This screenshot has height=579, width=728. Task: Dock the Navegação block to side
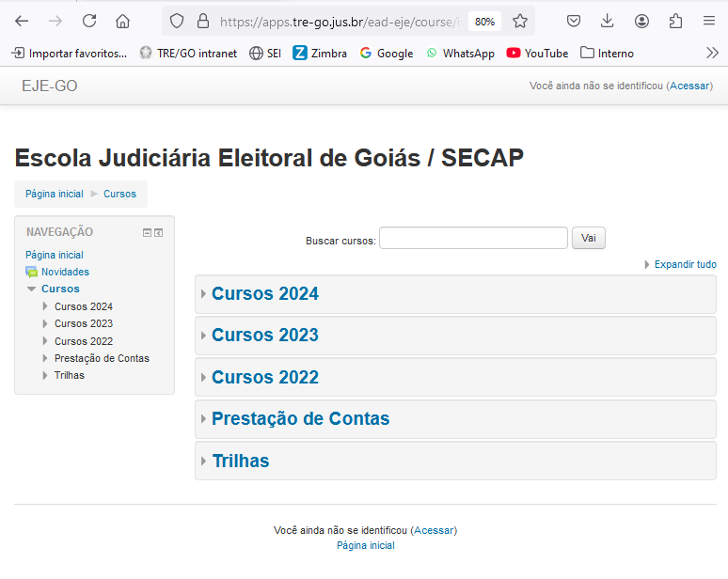click(159, 232)
